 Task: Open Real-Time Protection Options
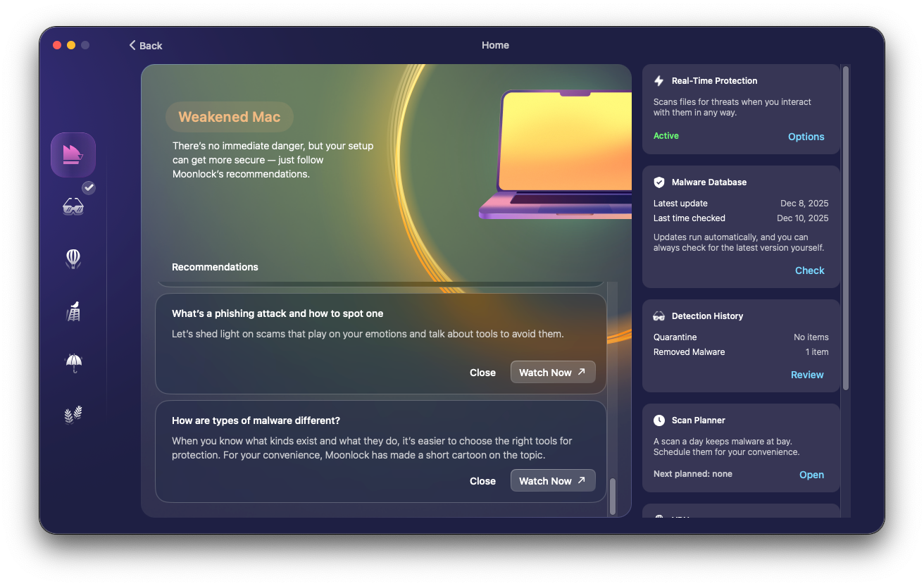click(806, 137)
